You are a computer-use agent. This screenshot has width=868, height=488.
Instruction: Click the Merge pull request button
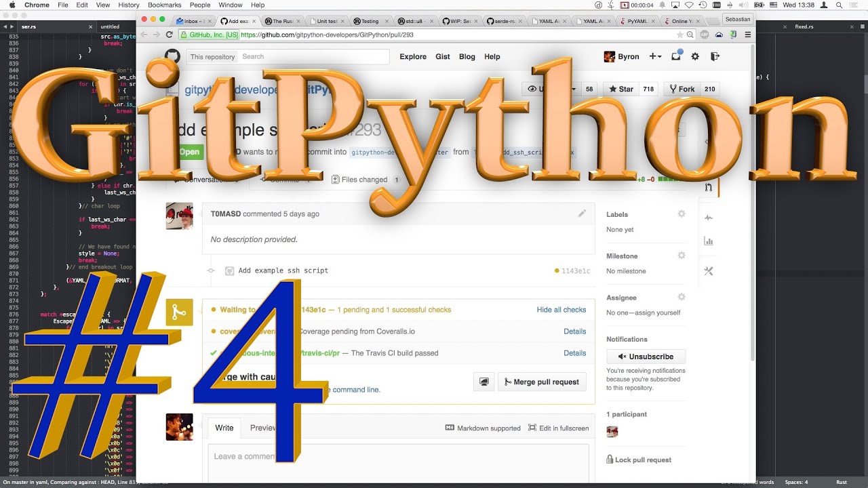click(x=542, y=382)
